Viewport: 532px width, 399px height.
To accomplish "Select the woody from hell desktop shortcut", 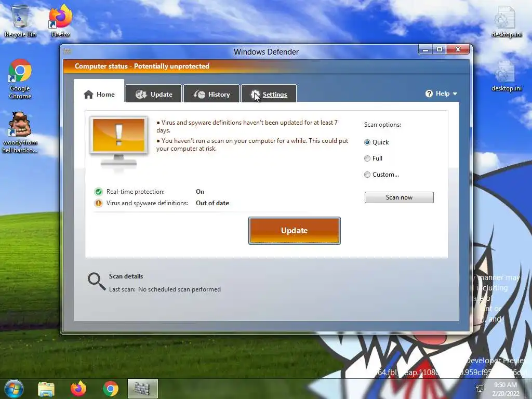I will click(20, 132).
